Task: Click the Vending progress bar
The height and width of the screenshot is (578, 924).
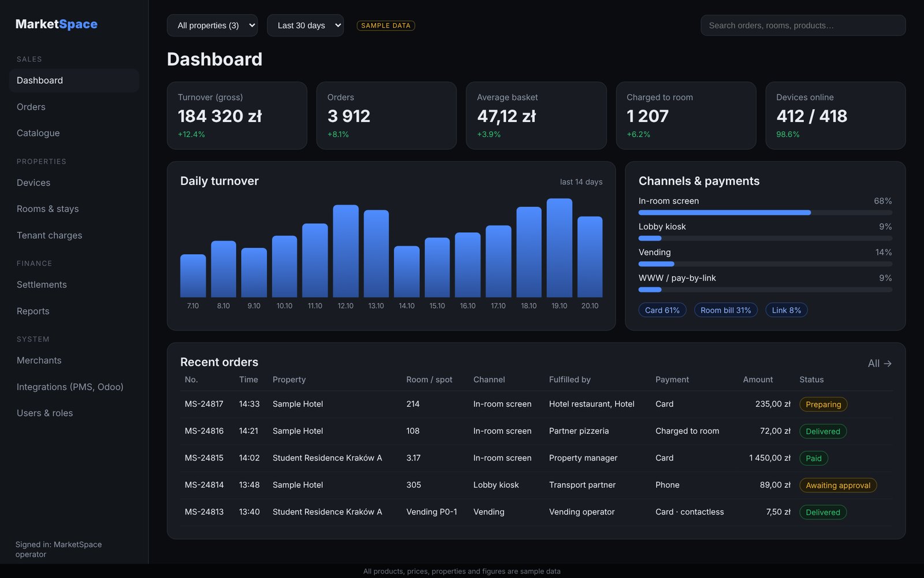Action: [765, 264]
